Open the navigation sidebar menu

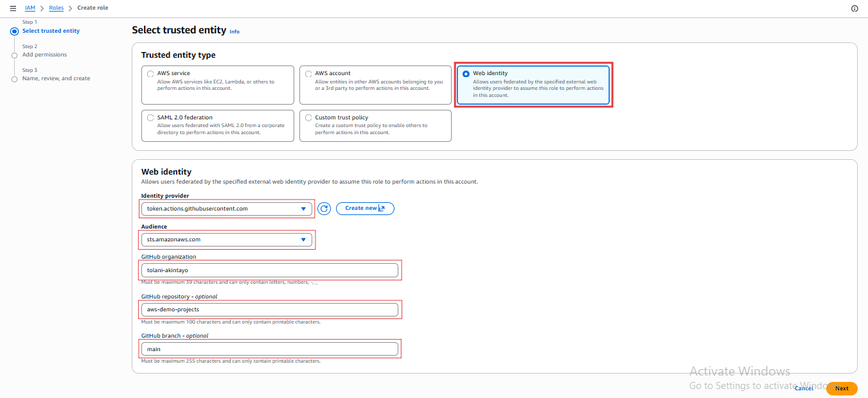pyautogui.click(x=13, y=8)
